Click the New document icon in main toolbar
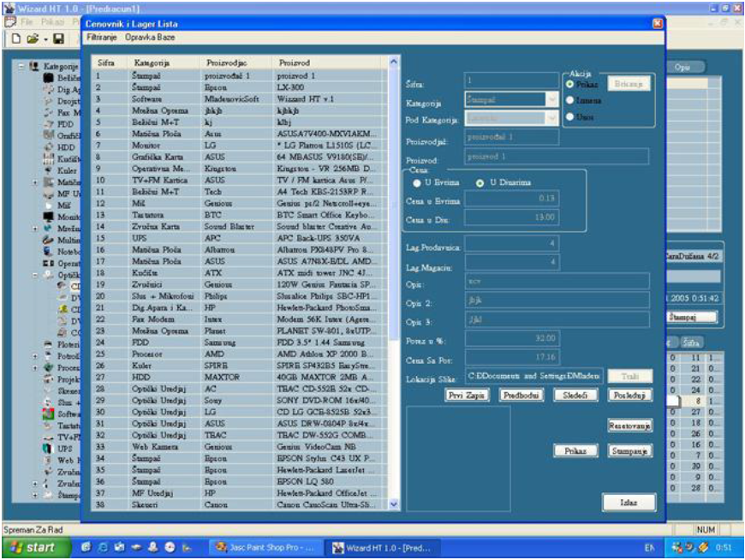The image size is (745, 560). 15,39
